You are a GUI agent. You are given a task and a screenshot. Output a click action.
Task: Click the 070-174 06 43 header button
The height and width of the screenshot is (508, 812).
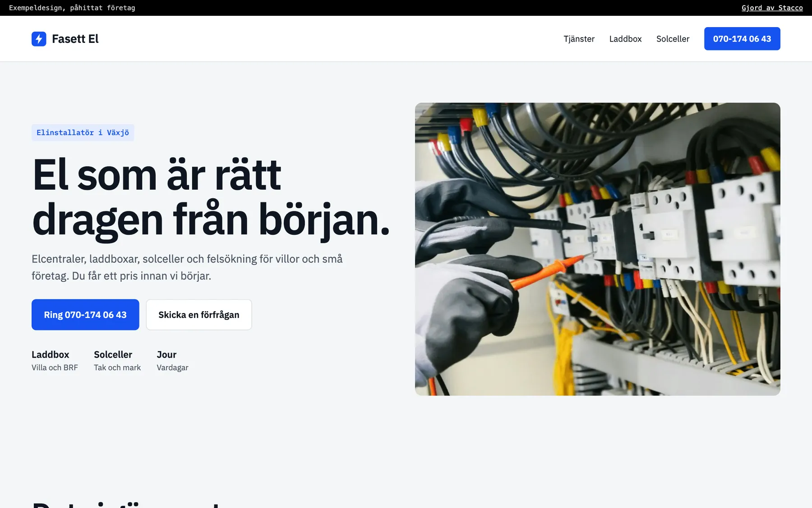point(742,39)
